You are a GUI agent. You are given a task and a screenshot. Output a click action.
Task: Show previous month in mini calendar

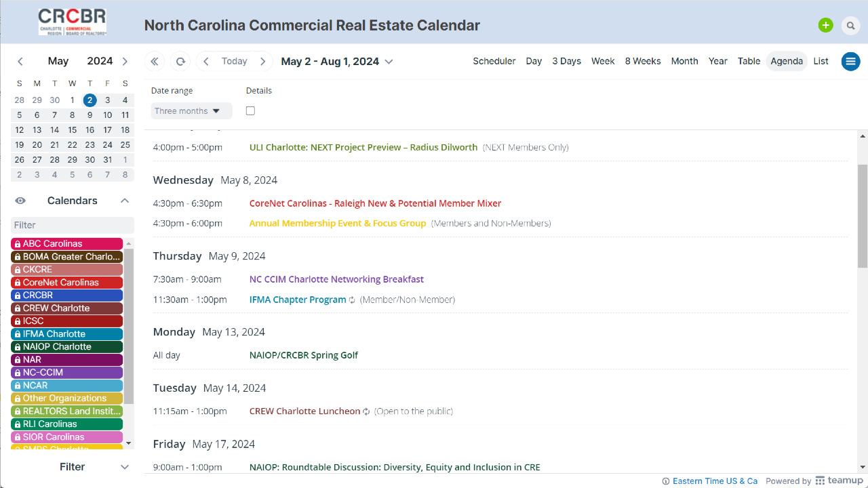pos(20,61)
